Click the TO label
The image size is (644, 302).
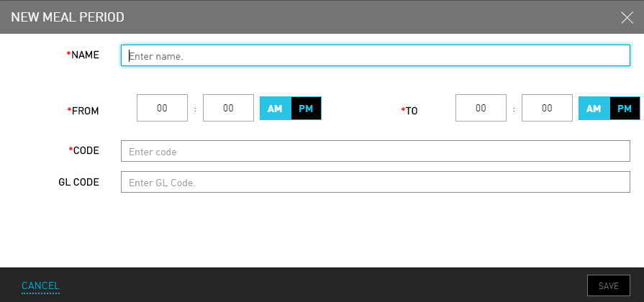(409, 111)
